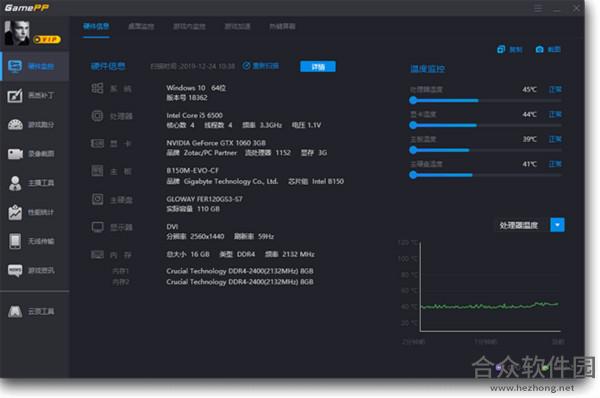600x398 pixels.
Task: Click the green temperature line chart
Action: click(x=489, y=306)
